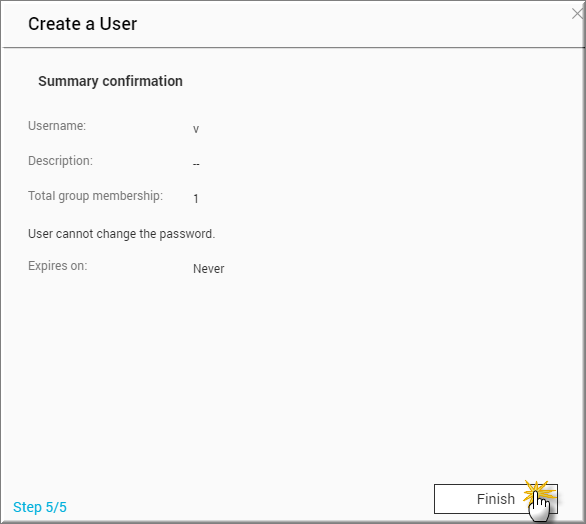Viewport: 586px width, 524px height.
Task: Click the Expires on label
Action: [58, 266]
